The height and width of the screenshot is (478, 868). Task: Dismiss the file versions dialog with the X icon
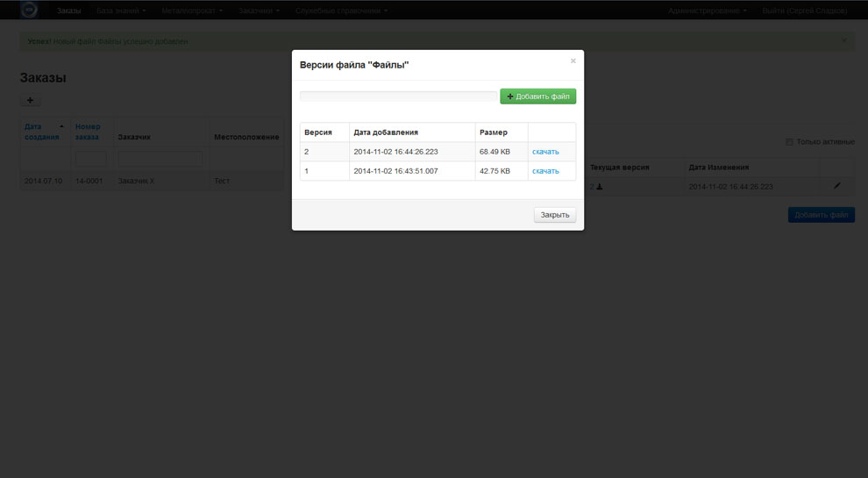coord(573,61)
